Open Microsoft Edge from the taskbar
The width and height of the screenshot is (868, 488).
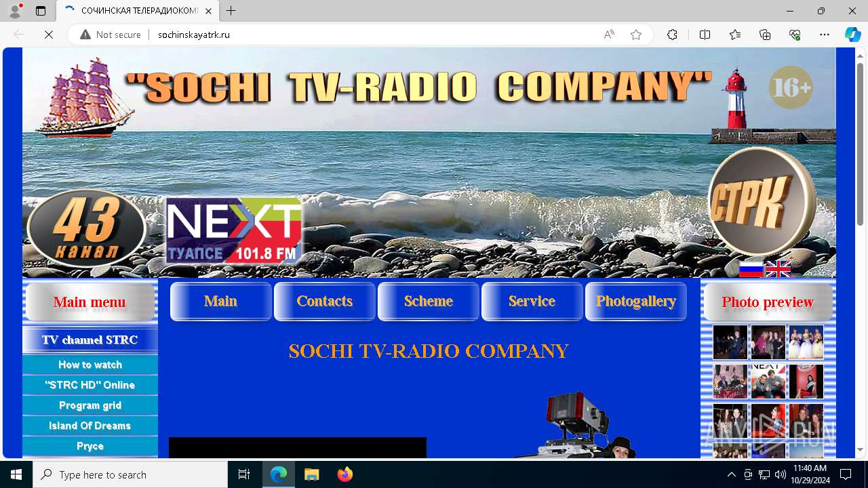click(279, 474)
